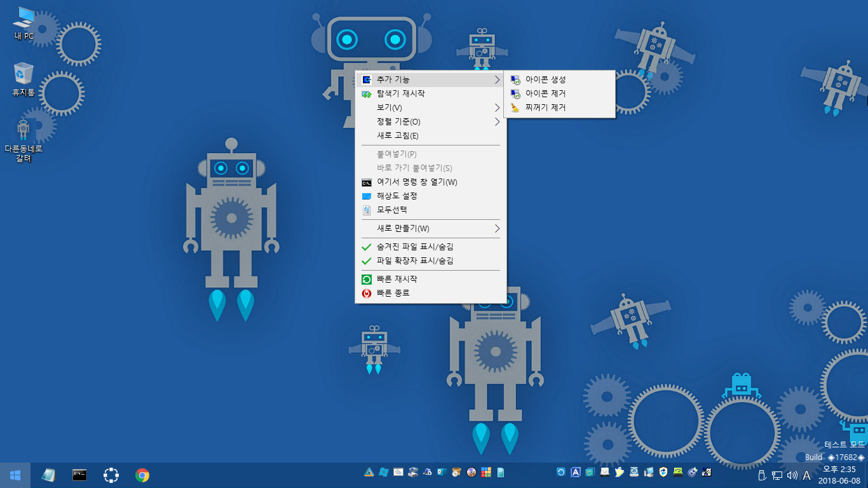This screenshot has width=868, height=488.
Task: Expand the 새로 만들기(W) submenu arrow
Action: tap(497, 228)
